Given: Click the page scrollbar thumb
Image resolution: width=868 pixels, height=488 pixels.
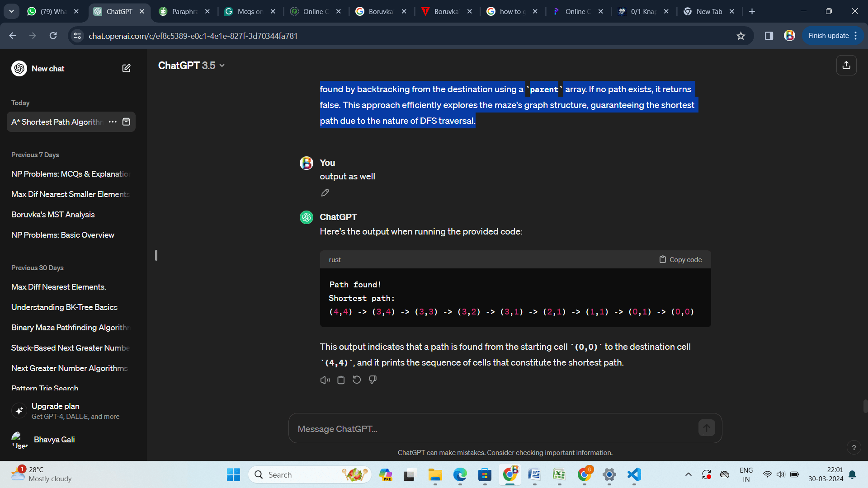Looking at the screenshot, I should pyautogui.click(x=865, y=406).
